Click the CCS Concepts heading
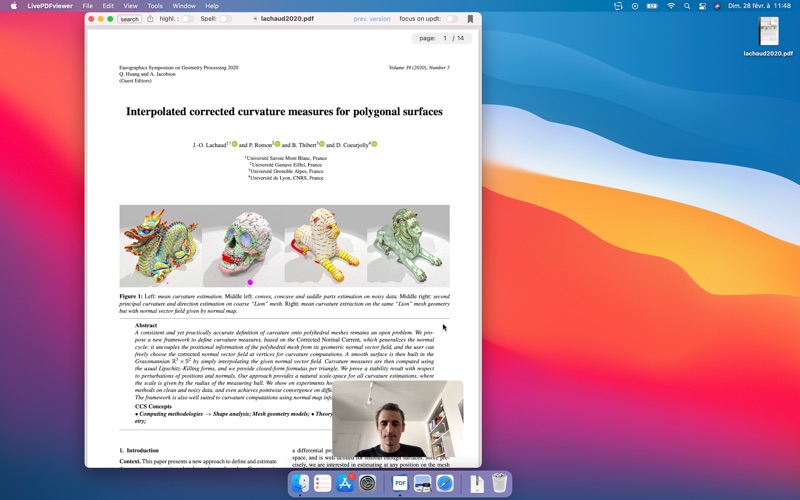The height and width of the screenshot is (500, 800). tap(153, 407)
